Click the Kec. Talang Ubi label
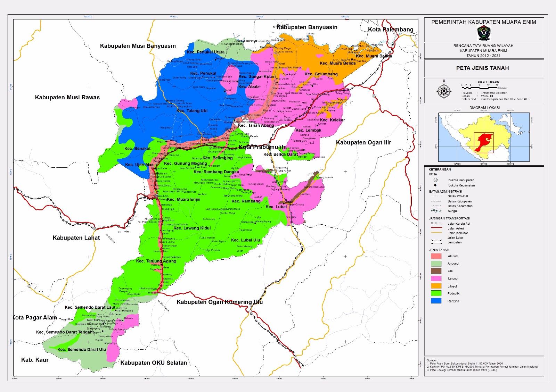 [x=192, y=111]
